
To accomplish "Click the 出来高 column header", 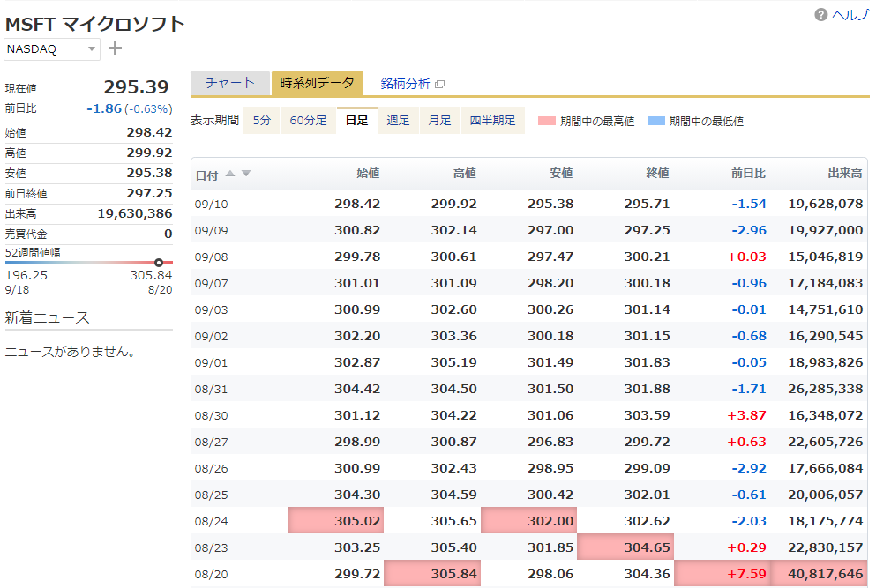I will pyautogui.click(x=845, y=174).
